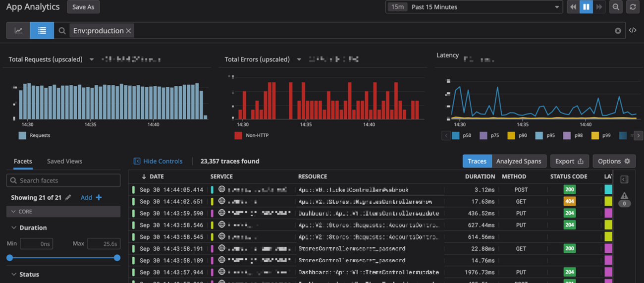Open the query code editor icon
The height and width of the screenshot is (283, 644).
[633, 31]
